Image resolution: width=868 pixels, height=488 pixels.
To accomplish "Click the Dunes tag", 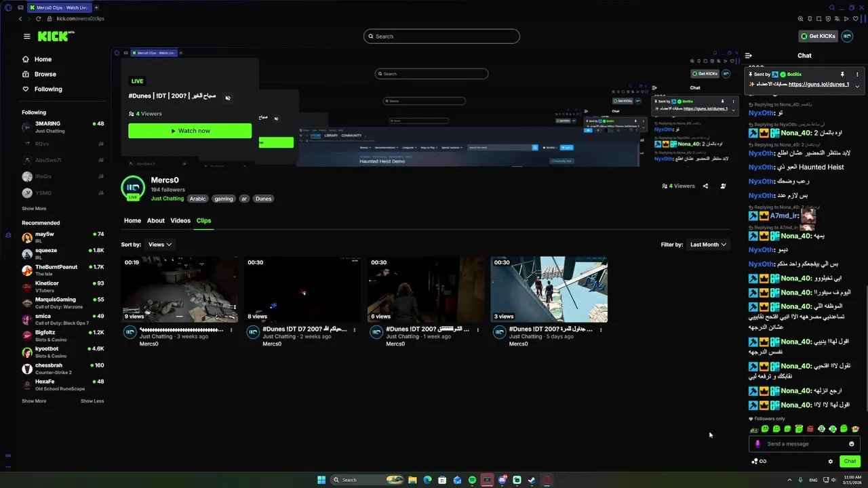I will tap(263, 199).
